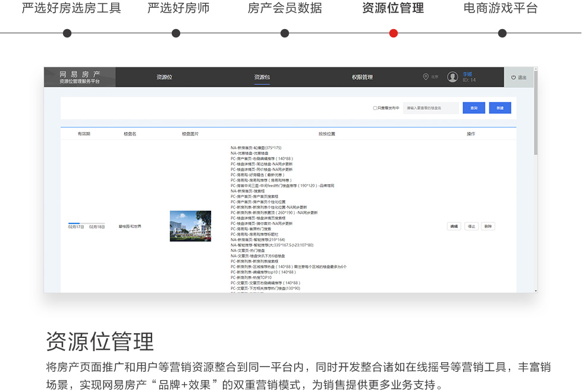
Task: Select 电商游戏平台 on the timeline
Action: (501, 8)
